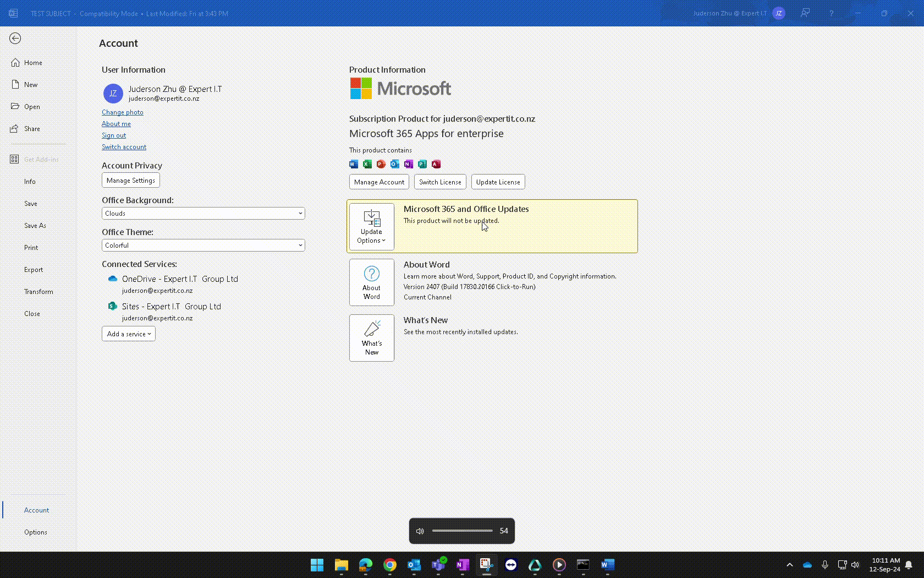This screenshot has width=924, height=578.
Task: Open Help with the question mark icon
Action: [832, 13]
